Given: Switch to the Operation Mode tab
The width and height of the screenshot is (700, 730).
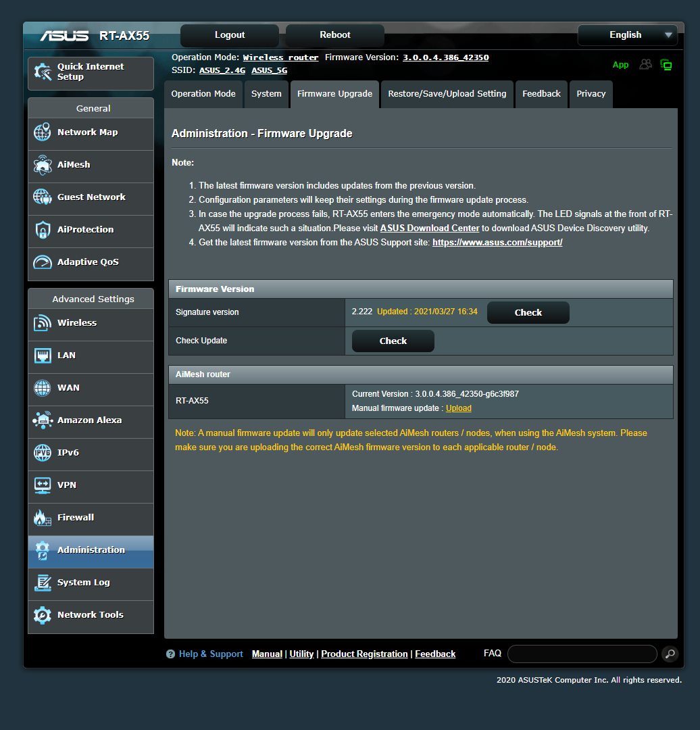Looking at the screenshot, I should coord(203,94).
